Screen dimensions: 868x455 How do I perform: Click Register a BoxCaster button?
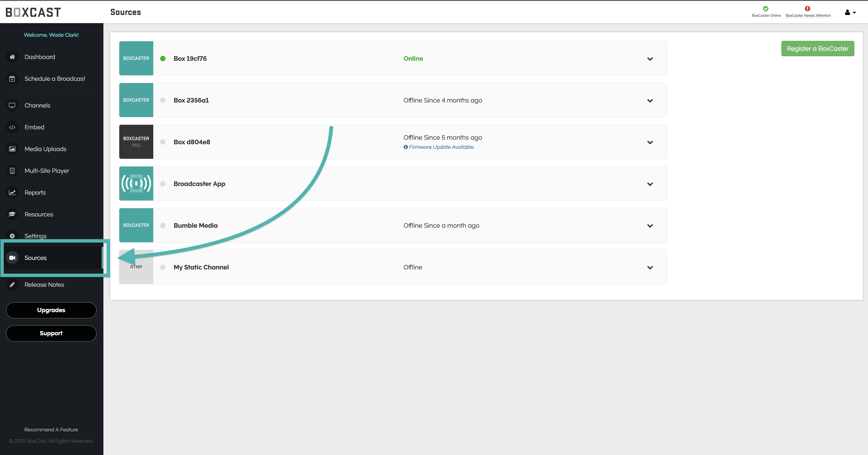click(x=817, y=49)
